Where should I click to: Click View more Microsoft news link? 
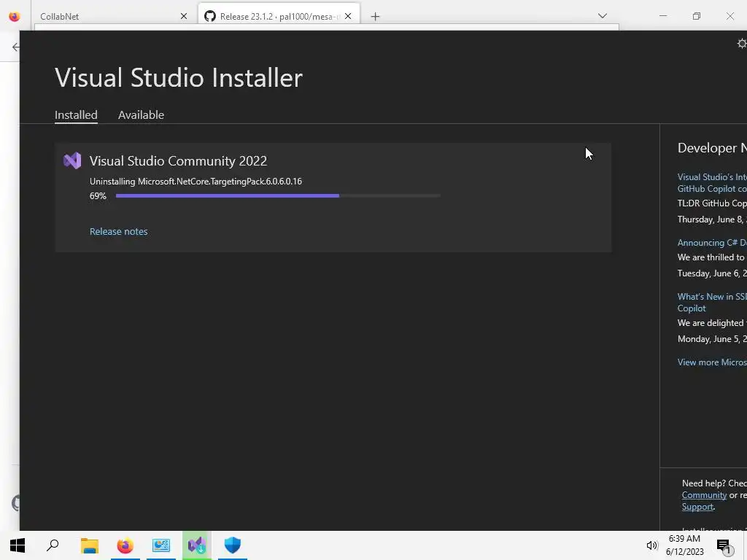(x=712, y=362)
